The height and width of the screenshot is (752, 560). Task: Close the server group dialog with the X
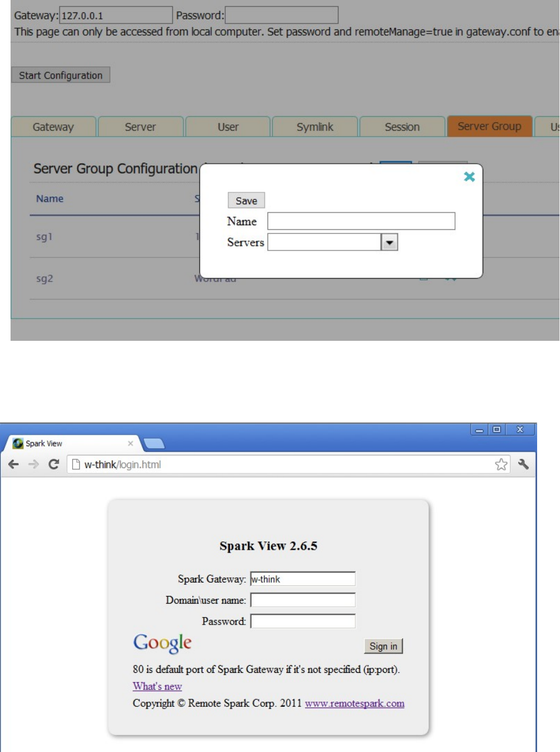[469, 177]
